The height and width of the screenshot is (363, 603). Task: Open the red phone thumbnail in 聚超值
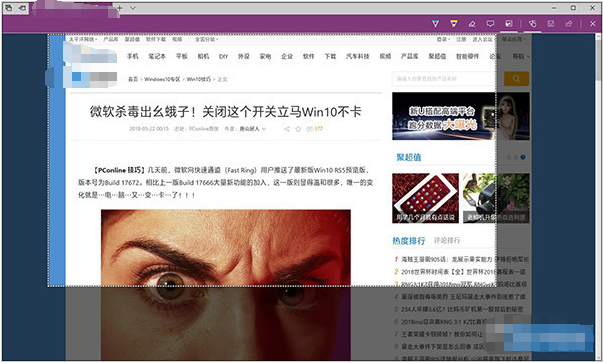pos(425,198)
